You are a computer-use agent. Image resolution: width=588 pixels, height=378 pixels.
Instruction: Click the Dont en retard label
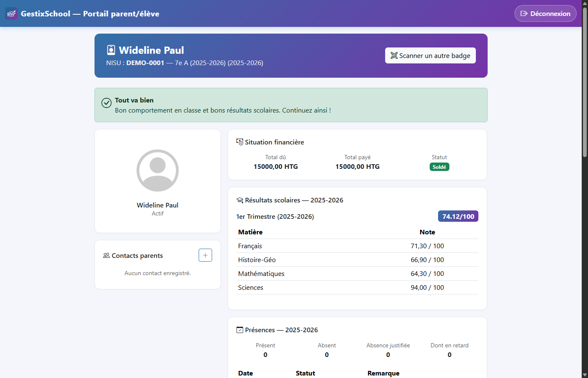(x=449, y=346)
